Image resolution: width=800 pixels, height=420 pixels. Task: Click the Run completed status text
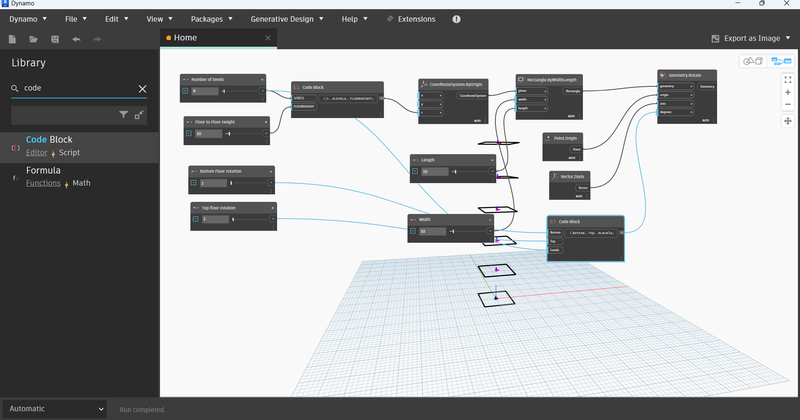pos(142,409)
